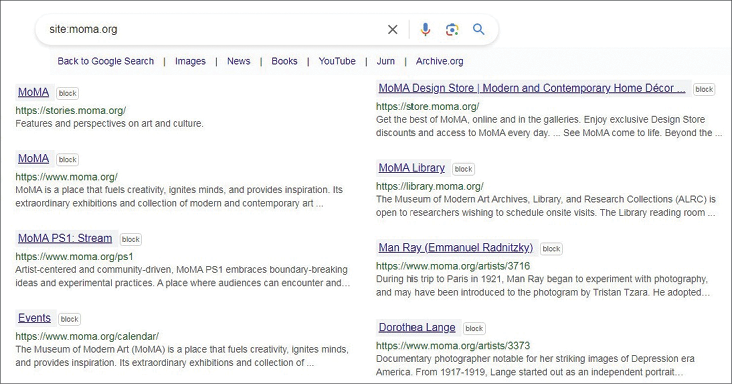Open the Dorothea Lange result
The height and width of the screenshot is (384, 732).
417,328
